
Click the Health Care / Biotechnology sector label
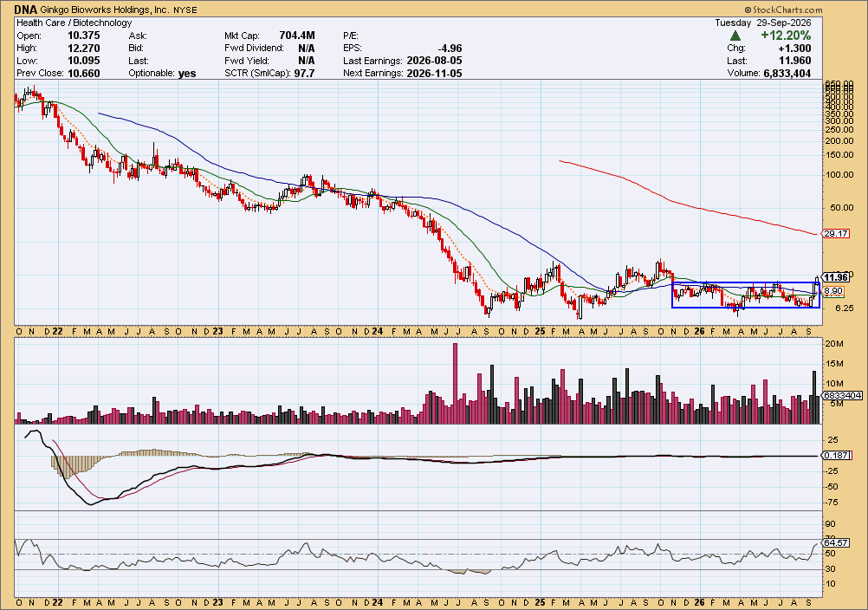click(x=74, y=23)
